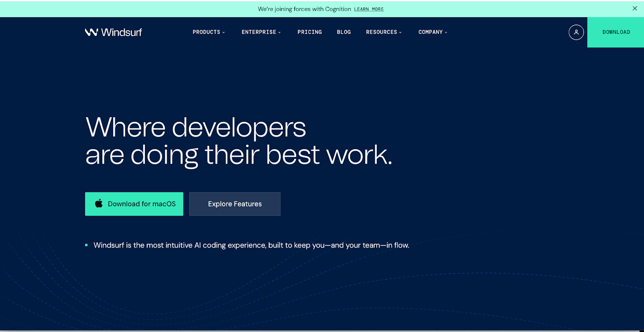Screen dimensions: 644x332
Task: Navigate to the Blog page
Action: pos(344,32)
